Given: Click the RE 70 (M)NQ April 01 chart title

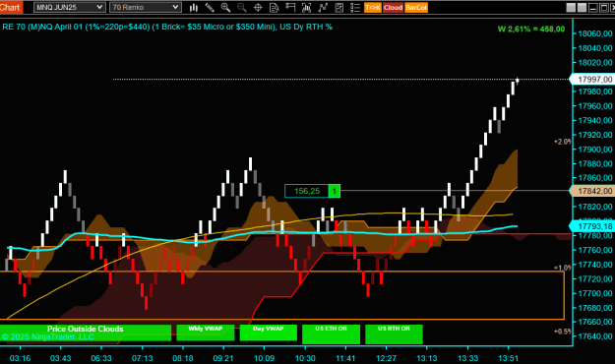Looking at the screenshot, I should [167, 27].
